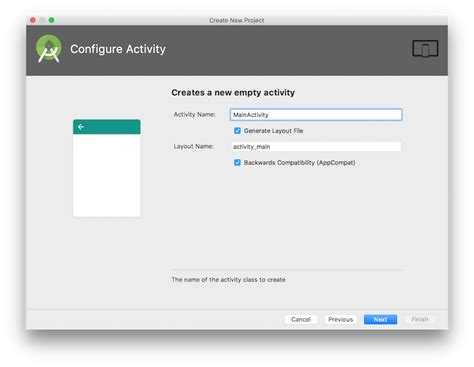Focus the Layout Name input field
The height and width of the screenshot is (367, 474).
[316, 147]
